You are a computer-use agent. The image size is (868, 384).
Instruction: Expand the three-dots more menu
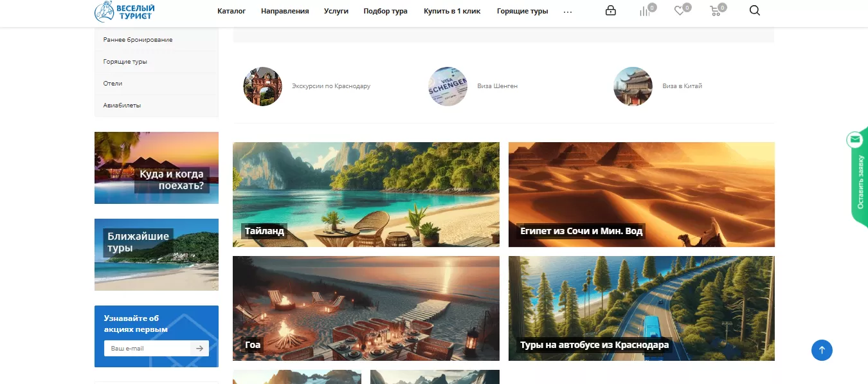[x=567, y=12]
